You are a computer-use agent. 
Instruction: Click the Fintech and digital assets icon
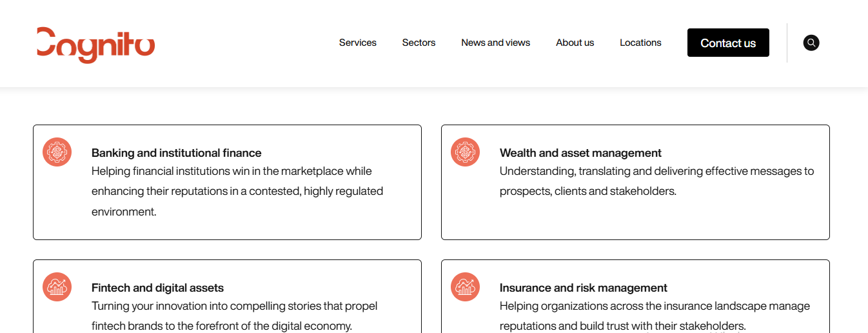pyautogui.click(x=57, y=287)
